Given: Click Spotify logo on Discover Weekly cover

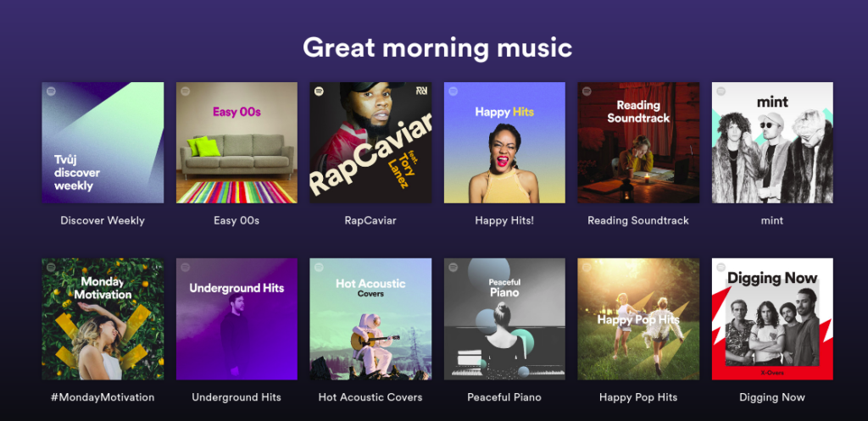Looking at the screenshot, I should pos(51,91).
